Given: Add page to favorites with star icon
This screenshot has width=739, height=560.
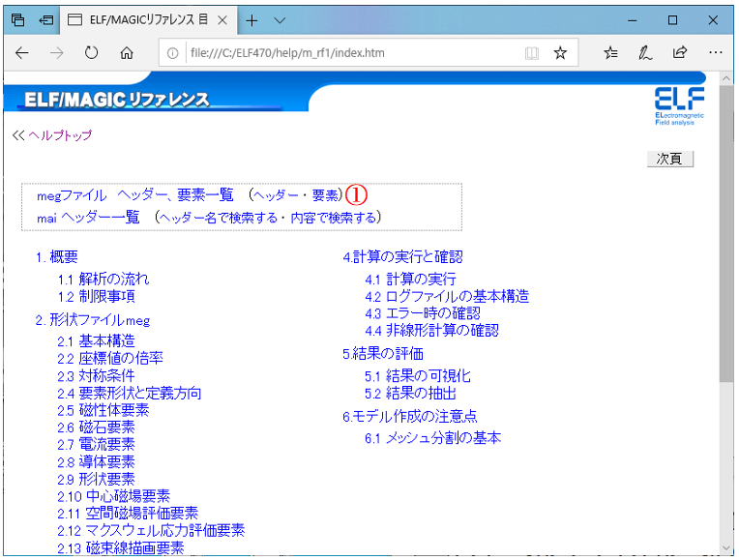Looking at the screenshot, I should click(x=560, y=53).
